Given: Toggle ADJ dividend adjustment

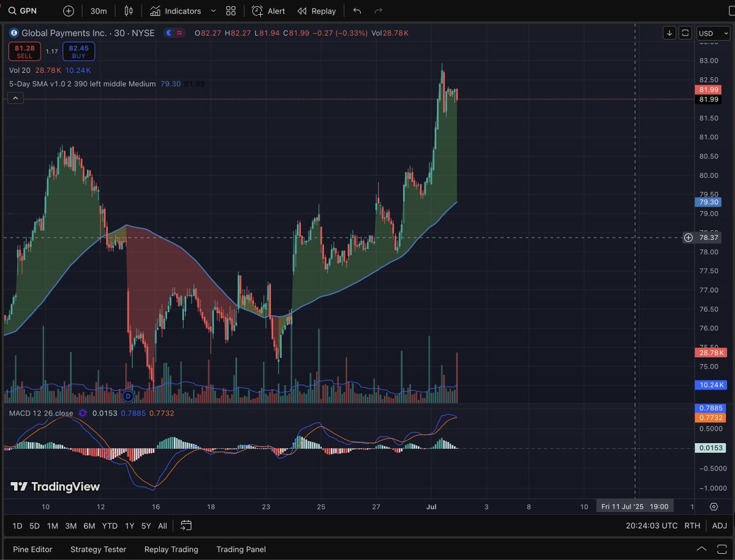Looking at the screenshot, I should click(x=720, y=526).
